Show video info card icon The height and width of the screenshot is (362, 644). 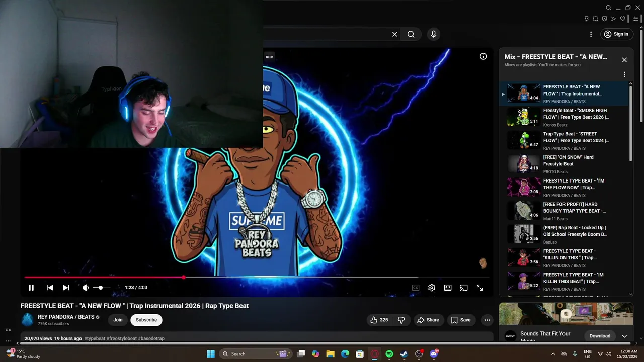click(483, 56)
